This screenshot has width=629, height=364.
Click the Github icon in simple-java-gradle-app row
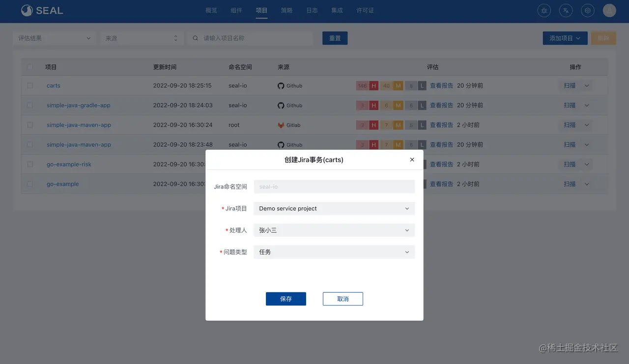click(281, 105)
